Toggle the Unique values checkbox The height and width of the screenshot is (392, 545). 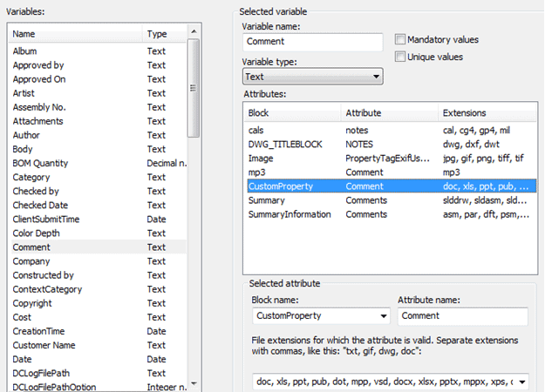tap(400, 57)
